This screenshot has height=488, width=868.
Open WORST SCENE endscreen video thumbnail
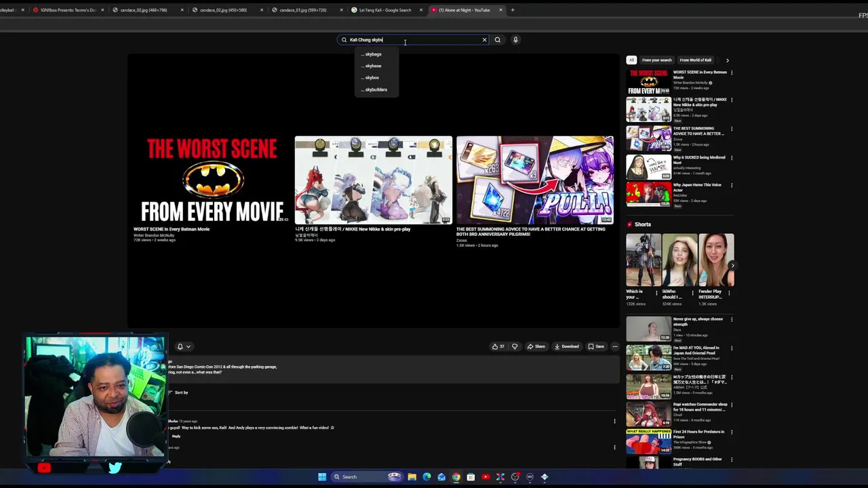212,180
